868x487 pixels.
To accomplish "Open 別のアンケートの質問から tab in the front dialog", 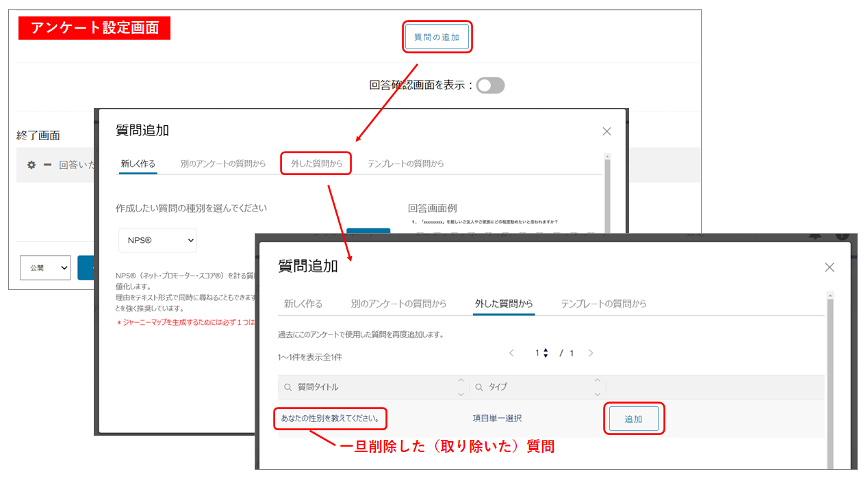I will (x=398, y=304).
